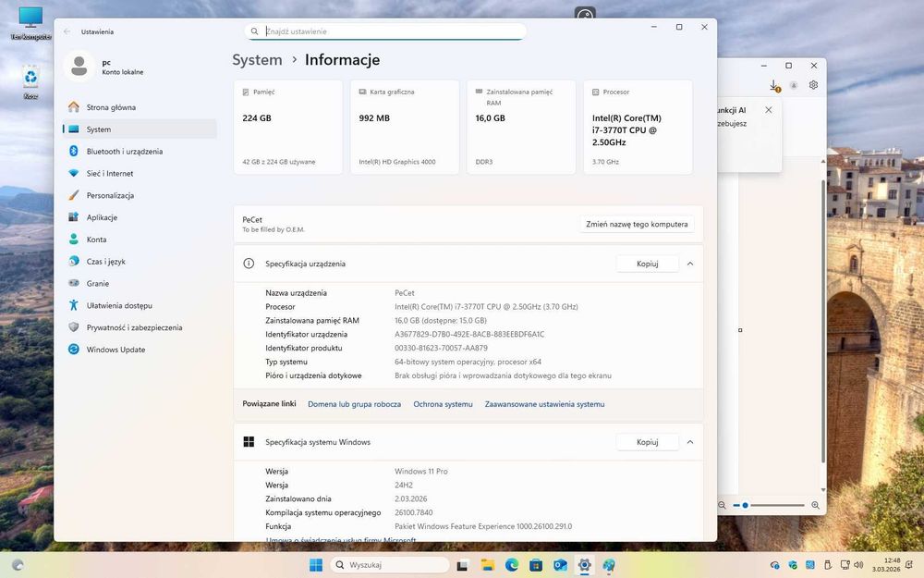Open the profile avatar in the back window toolbar

[794, 85]
